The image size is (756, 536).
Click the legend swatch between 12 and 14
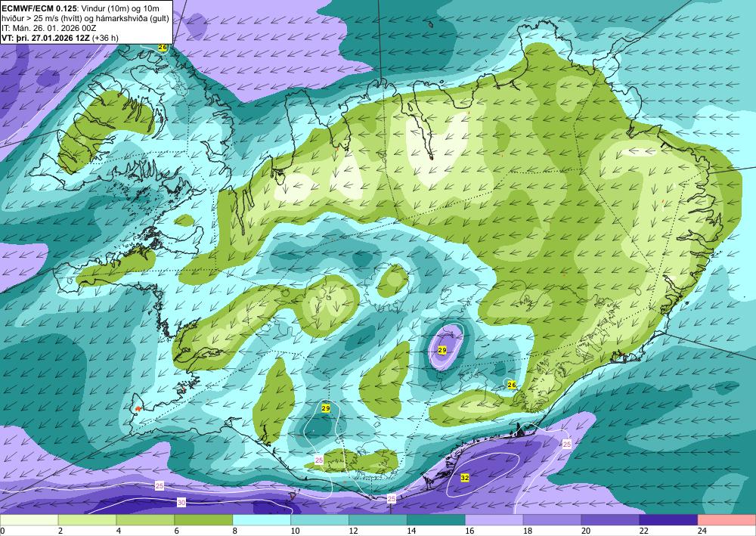pos(378,520)
